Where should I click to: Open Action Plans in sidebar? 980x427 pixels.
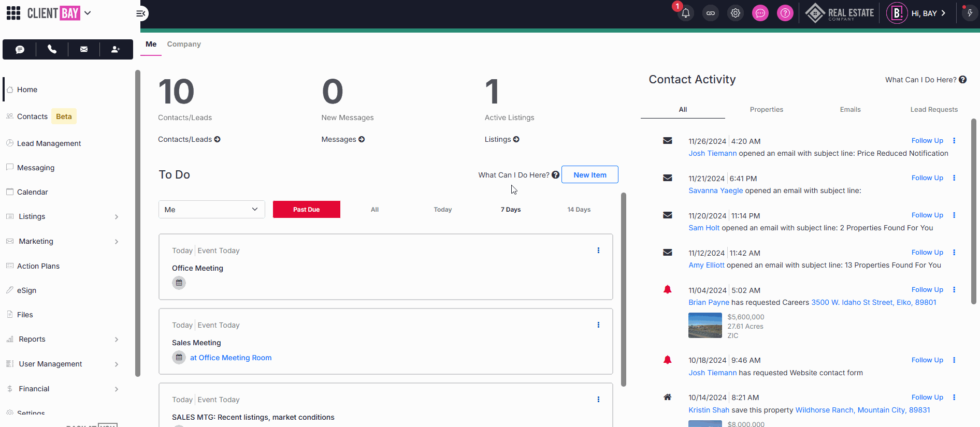[38, 266]
